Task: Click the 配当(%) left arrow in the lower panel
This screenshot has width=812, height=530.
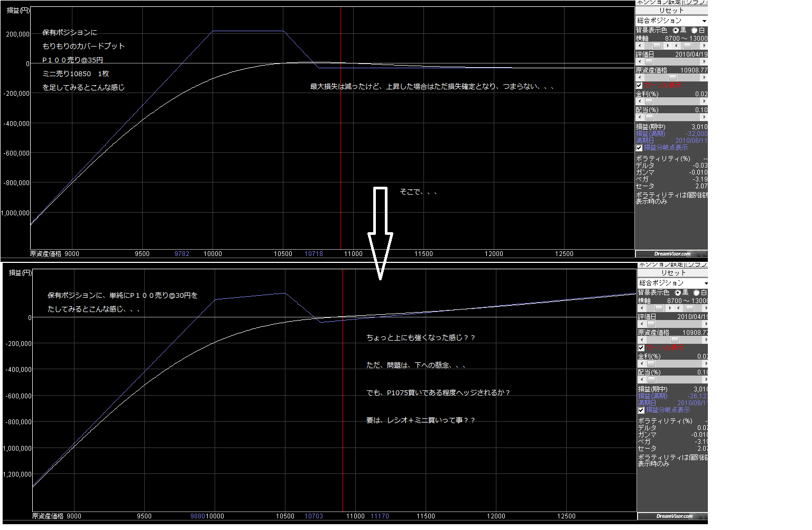Action: click(x=641, y=379)
